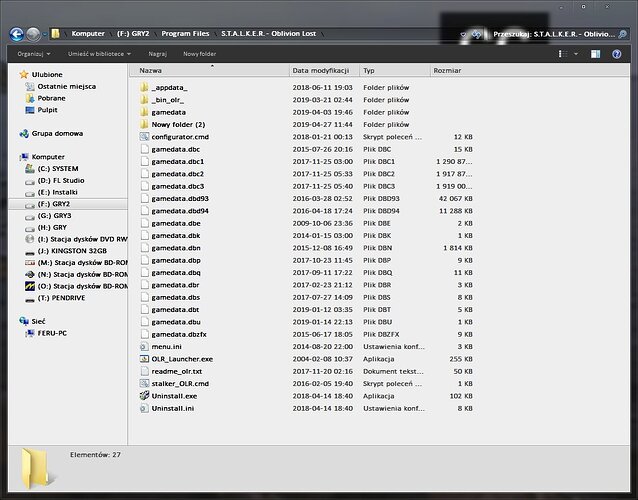The image size is (638, 500).
Task: Open drive (G:) GRY3
Action: tap(54, 216)
